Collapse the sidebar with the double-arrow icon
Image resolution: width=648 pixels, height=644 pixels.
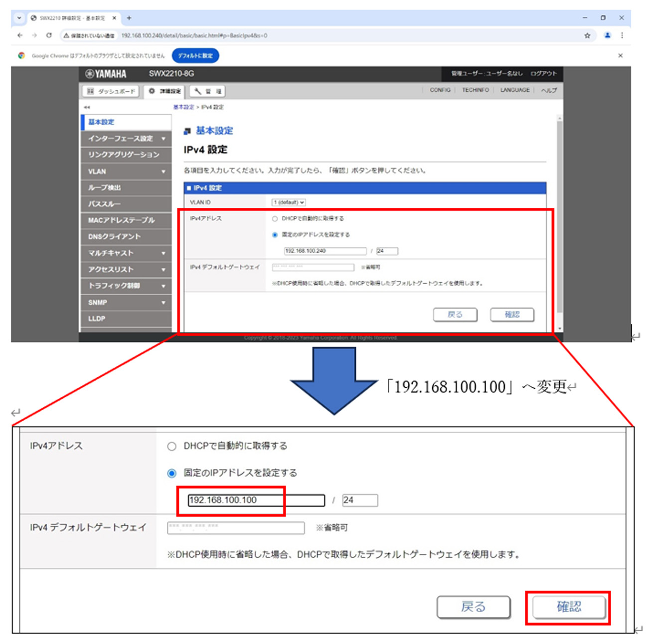[x=87, y=107]
